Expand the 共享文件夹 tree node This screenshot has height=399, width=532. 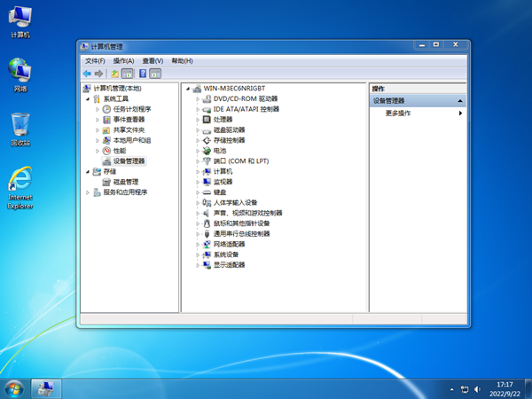[98, 130]
